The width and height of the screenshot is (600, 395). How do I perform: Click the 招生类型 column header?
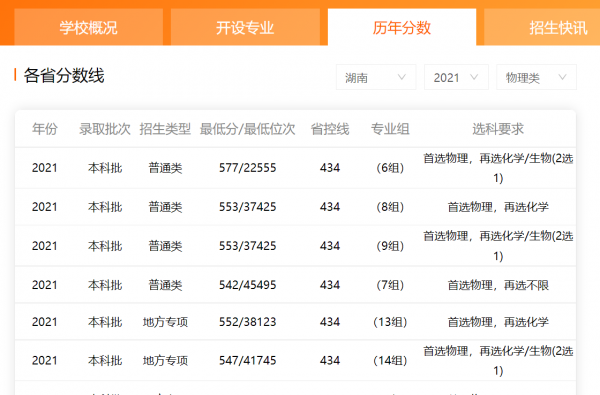pyautogui.click(x=165, y=129)
